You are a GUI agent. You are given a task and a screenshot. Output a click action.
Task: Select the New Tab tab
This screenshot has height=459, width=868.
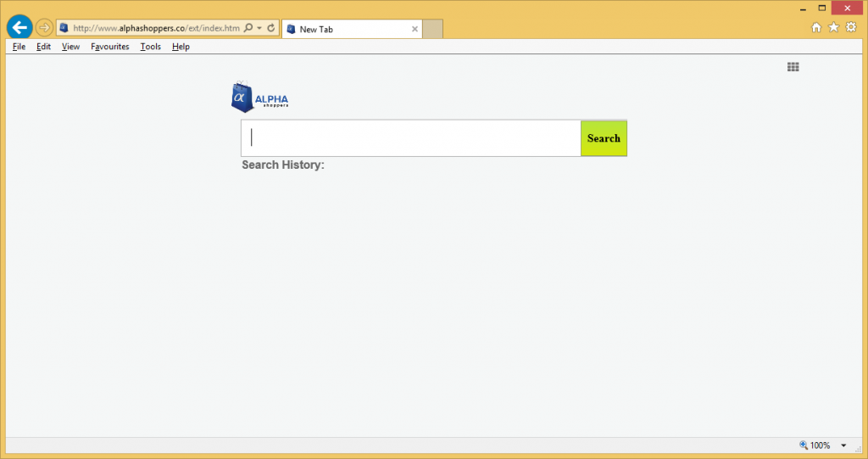(x=352, y=29)
